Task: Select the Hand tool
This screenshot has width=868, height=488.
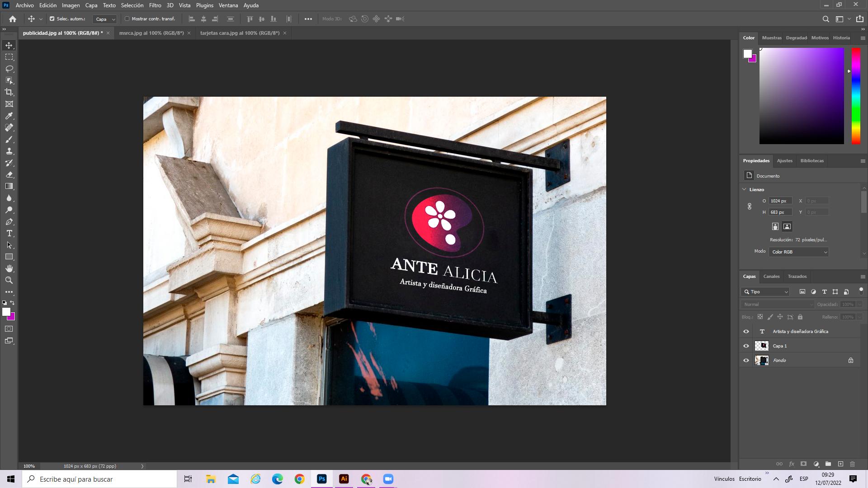Action: pos(9,268)
